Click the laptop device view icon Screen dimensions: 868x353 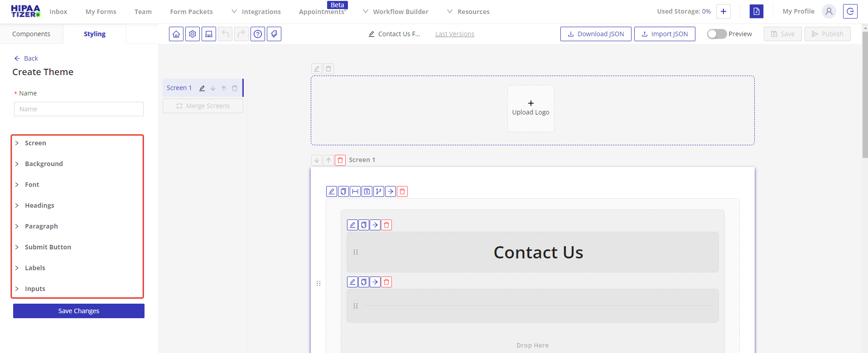pyautogui.click(x=209, y=34)
